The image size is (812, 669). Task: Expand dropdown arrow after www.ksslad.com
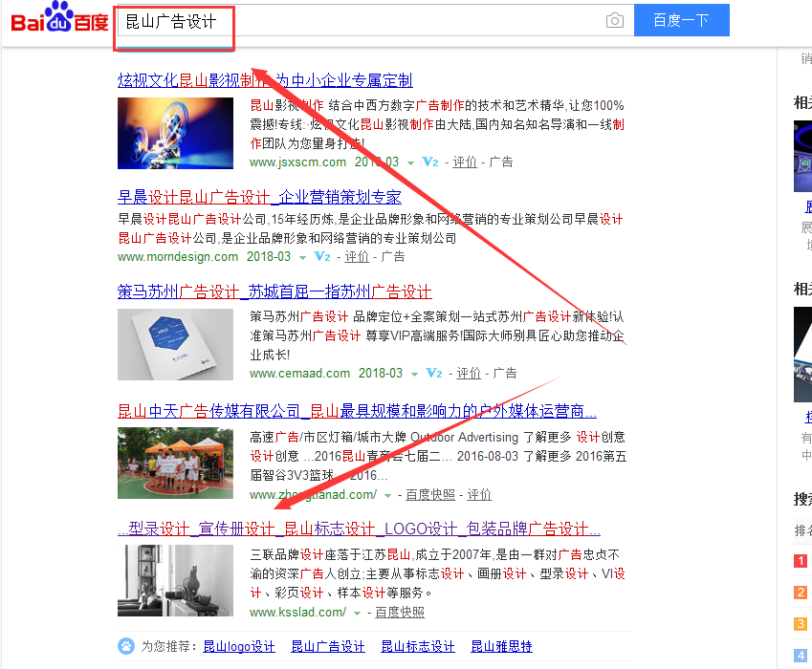pos(357,614)
